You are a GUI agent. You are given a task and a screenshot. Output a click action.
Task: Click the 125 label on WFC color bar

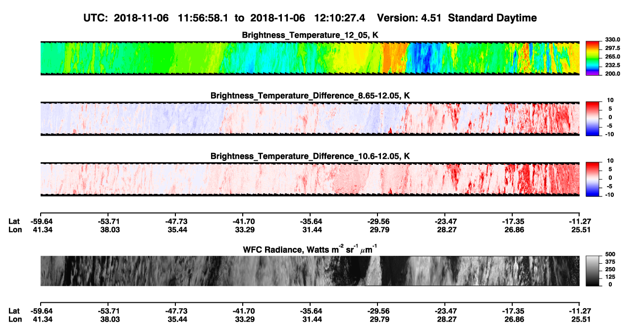coord(609,277)
